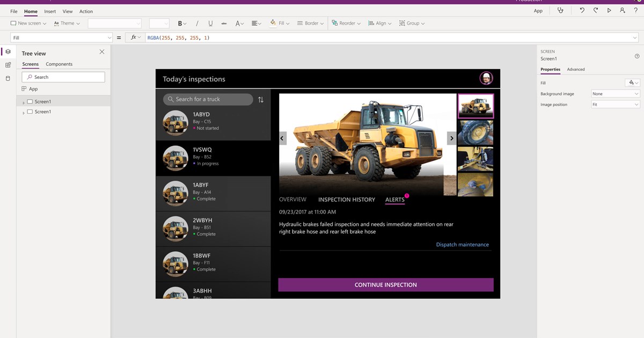This screenshot has height=338, width=644.
Task: Select the tire thumbnail image
Action: [475, 133]
